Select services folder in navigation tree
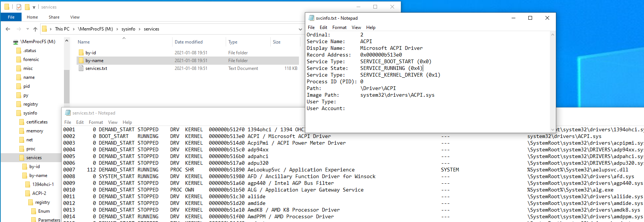644x222 pixels. point(34,158)
